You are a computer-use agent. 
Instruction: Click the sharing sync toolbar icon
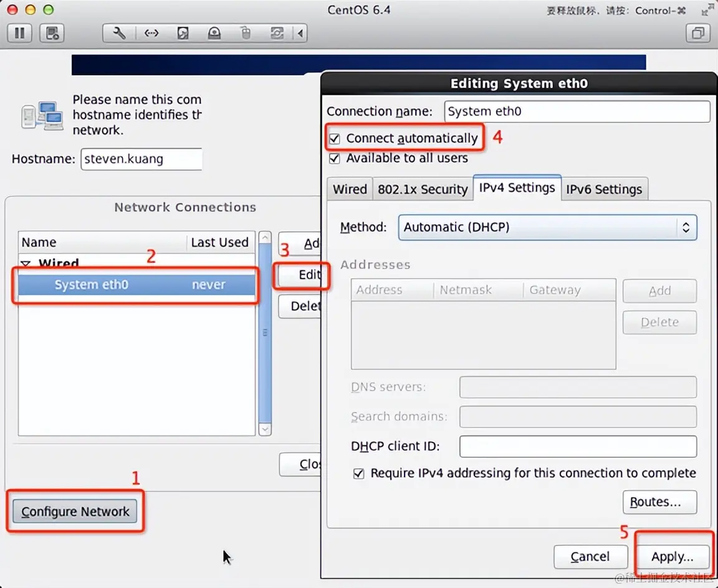pos(277,33)
